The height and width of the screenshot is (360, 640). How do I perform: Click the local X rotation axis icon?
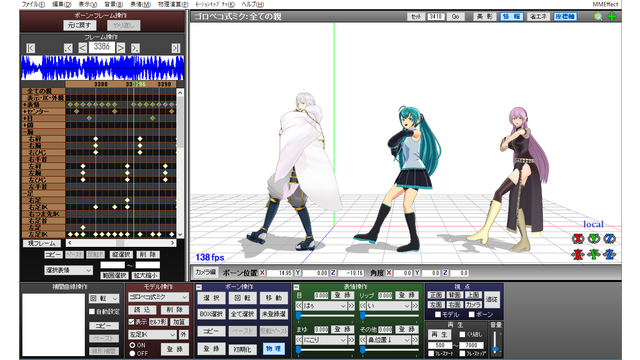(x=578, y=238)
